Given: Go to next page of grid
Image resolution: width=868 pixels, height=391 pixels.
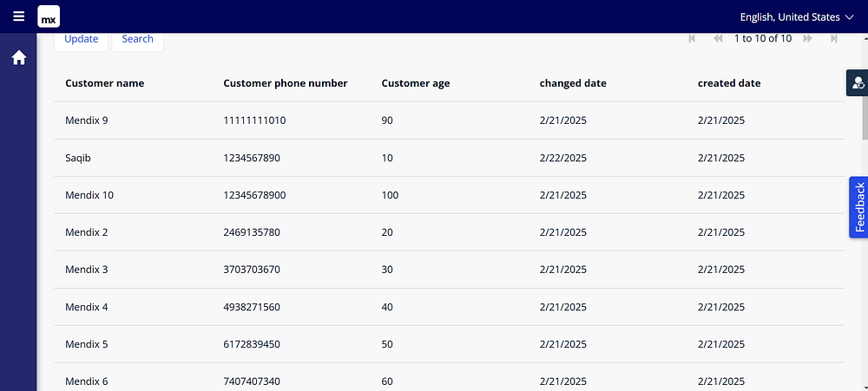Looking at the screenshot, I should [807, 39].
